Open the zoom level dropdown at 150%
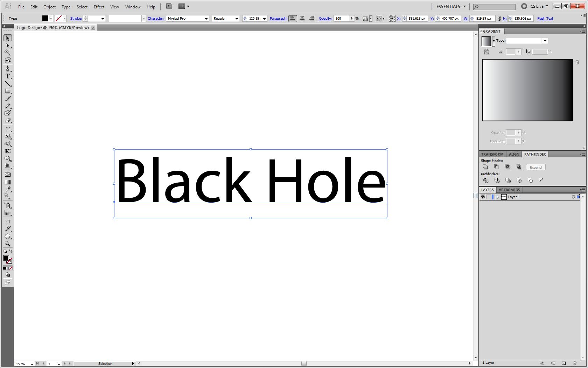This screenshot has height=368, width=588. pyautogui.click(x=32, y=364)
